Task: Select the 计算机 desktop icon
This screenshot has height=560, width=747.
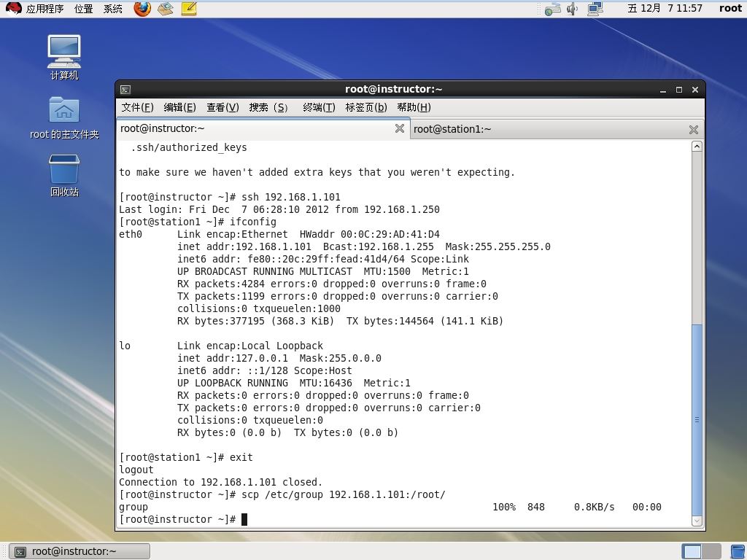Action: [64, 57]
